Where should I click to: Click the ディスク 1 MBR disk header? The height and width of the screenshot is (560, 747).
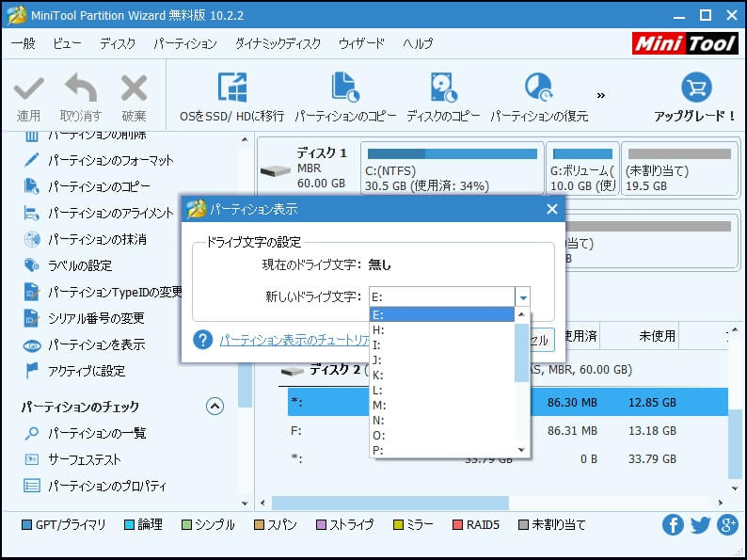308,168
